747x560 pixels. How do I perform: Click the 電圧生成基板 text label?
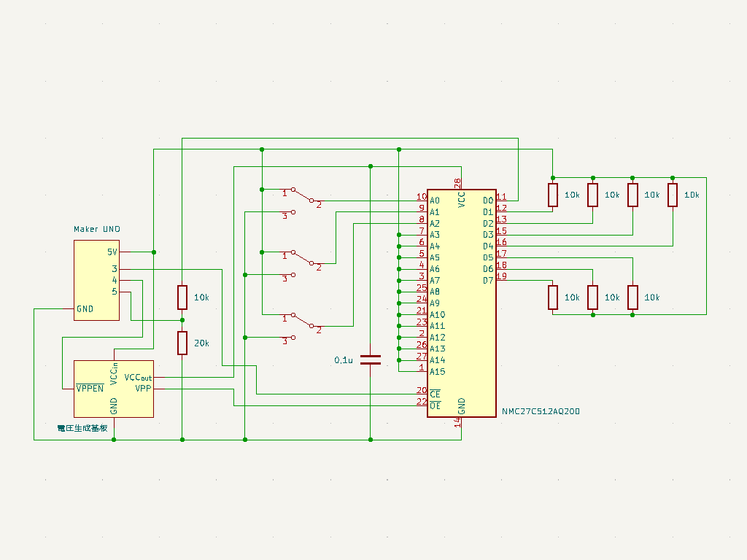click(x=82, y=428)
